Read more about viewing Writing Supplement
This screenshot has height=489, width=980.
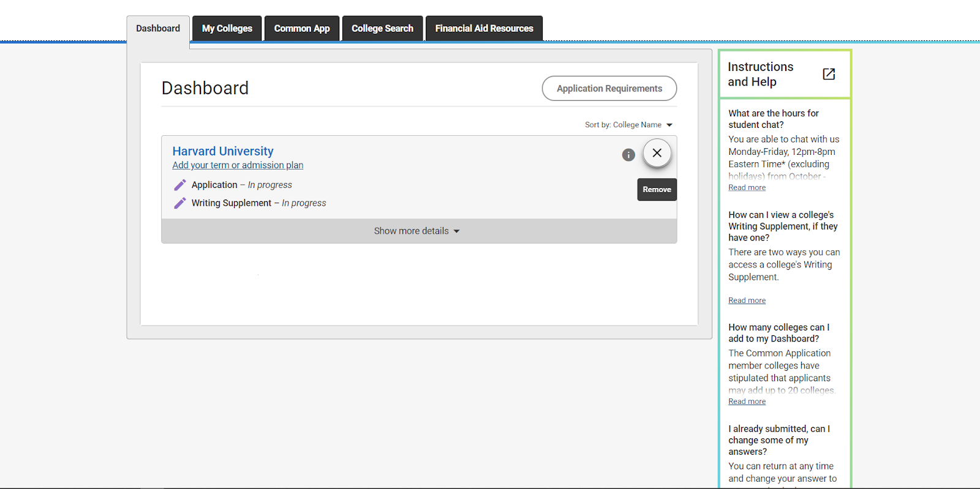[x=747, y=300]
